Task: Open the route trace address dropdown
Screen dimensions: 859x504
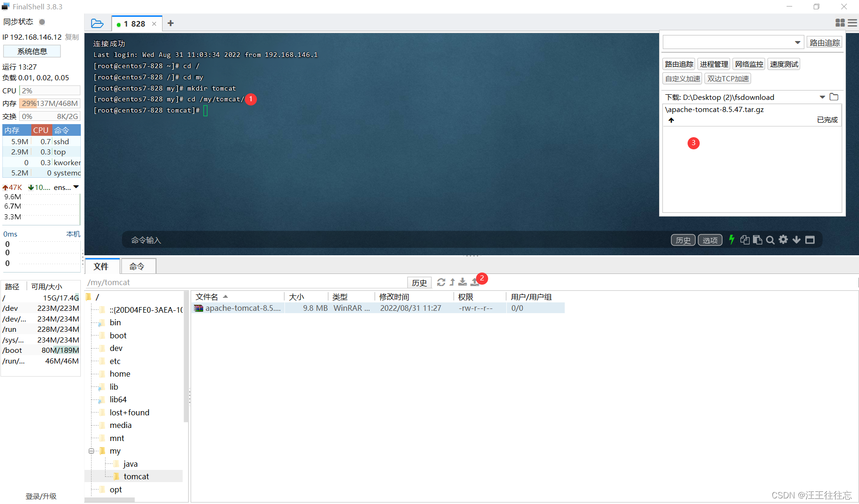Action: [797, 42]
